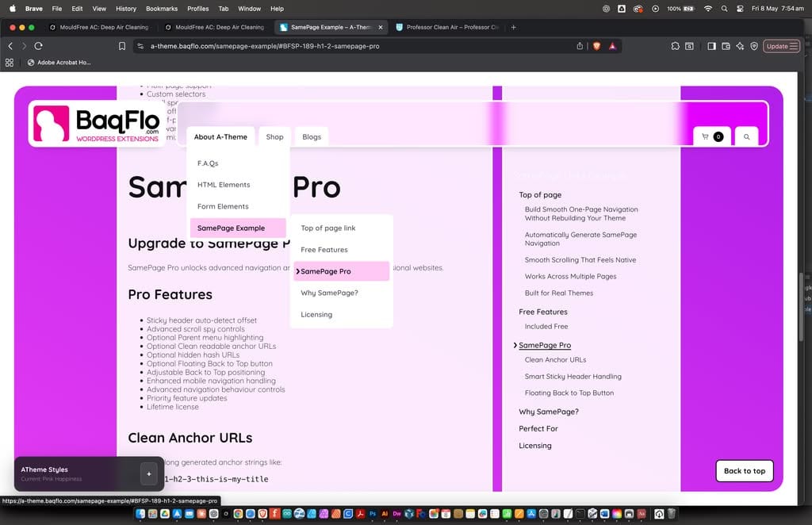Viewport: 812px width, 525px height.
Task: Open Brave Shields lion icon
Action: point(596,46)
